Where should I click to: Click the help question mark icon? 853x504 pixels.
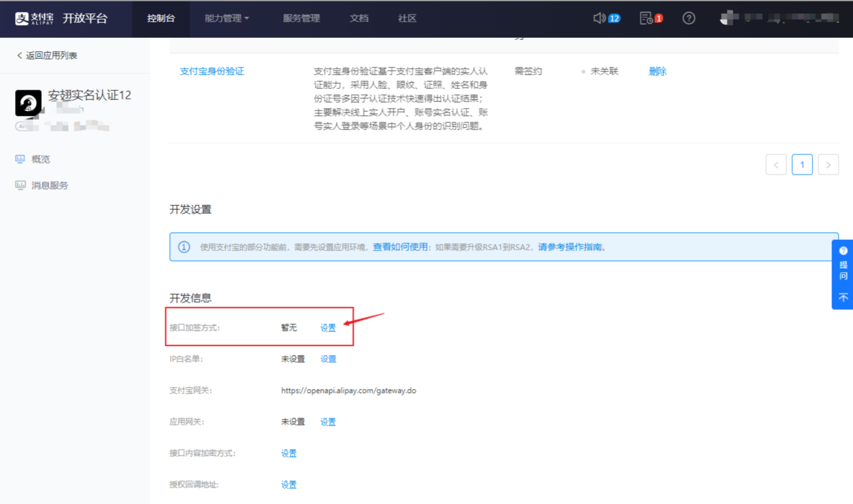click(689, 18)
